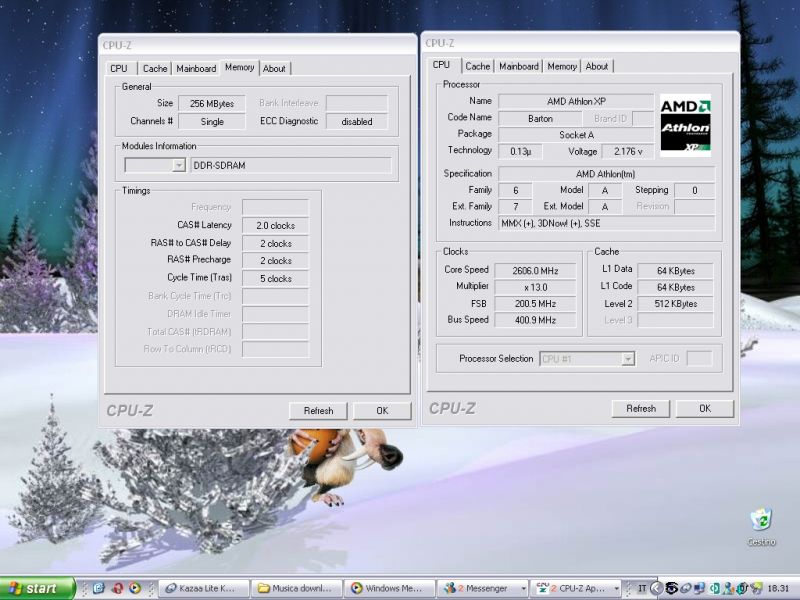Click the RAS# Precharge value
800x600 pixels.
pyautogui.click(x=276, y=261)
